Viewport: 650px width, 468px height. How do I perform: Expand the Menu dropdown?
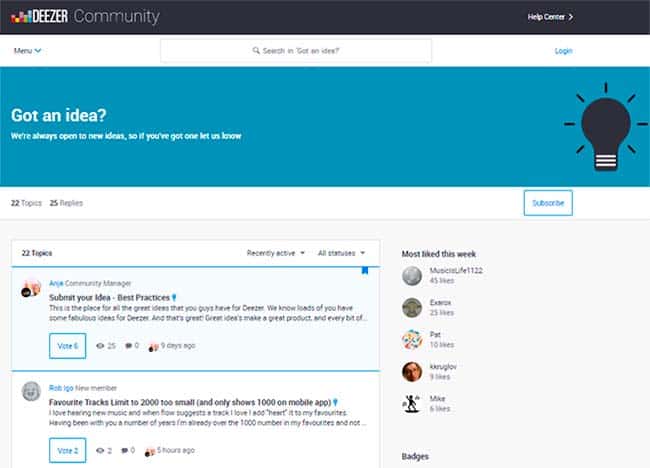pyautogui.click(x=27, y=51)
